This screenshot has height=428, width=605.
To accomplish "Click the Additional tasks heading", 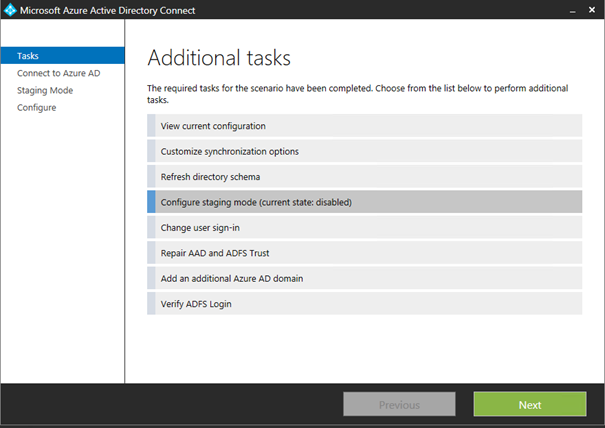I will [x=219, y=58].
